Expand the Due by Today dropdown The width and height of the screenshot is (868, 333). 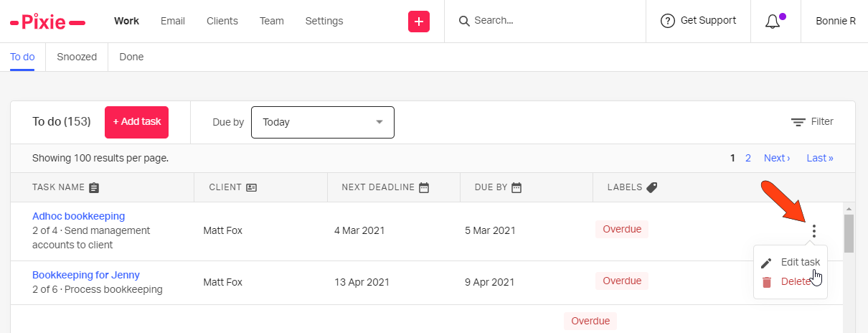(x=323, y=122)
